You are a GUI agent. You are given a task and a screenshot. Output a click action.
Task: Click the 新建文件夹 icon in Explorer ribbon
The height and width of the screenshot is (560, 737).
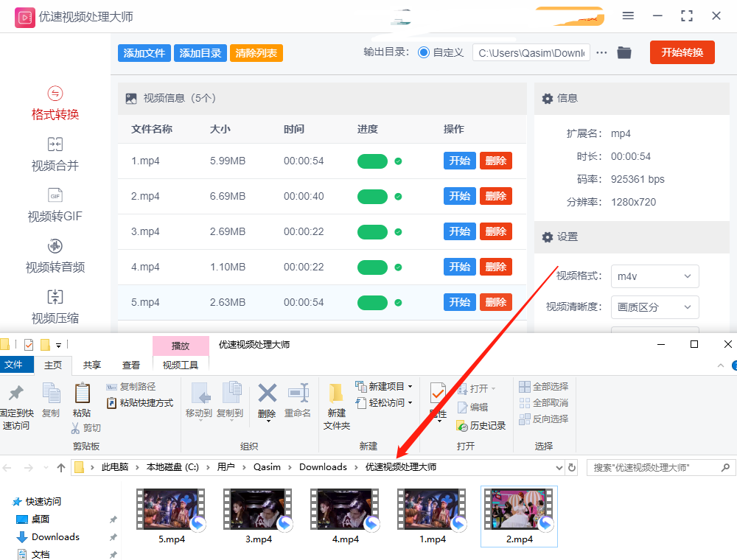tap(336, 393)
